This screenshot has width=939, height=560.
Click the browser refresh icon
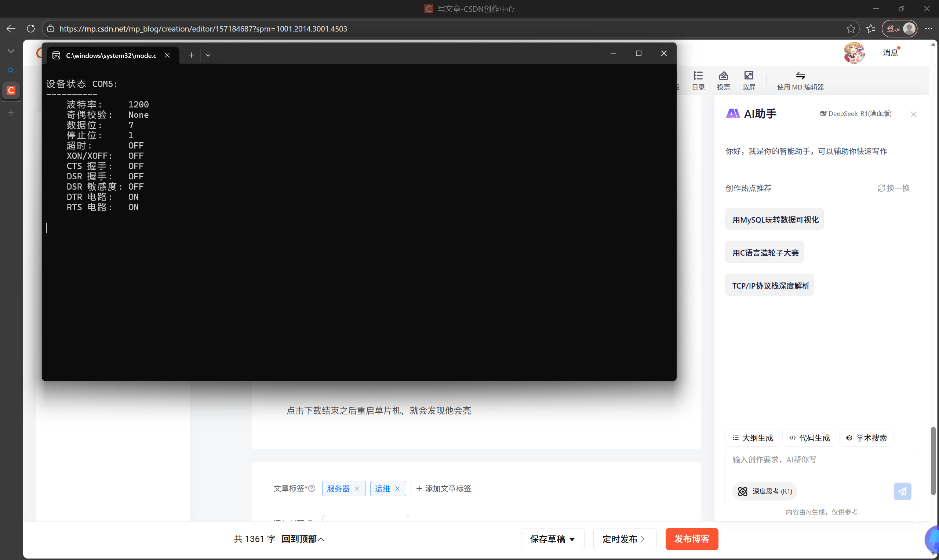(x=31, y=29)
